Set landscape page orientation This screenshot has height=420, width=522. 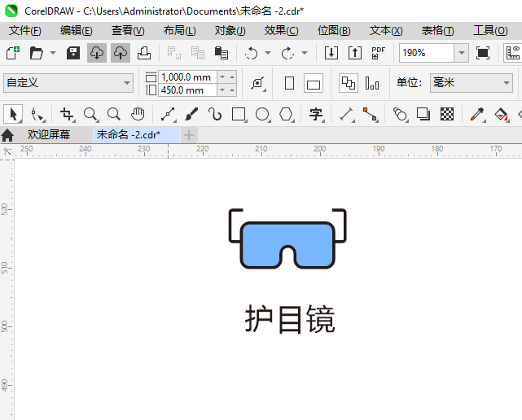tap(314, 83)
